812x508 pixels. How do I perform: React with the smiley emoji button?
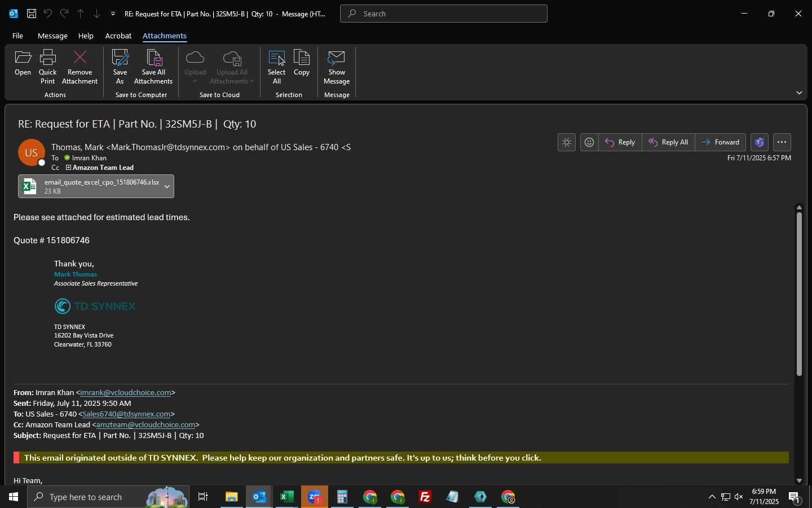click(x=589, y=142)
